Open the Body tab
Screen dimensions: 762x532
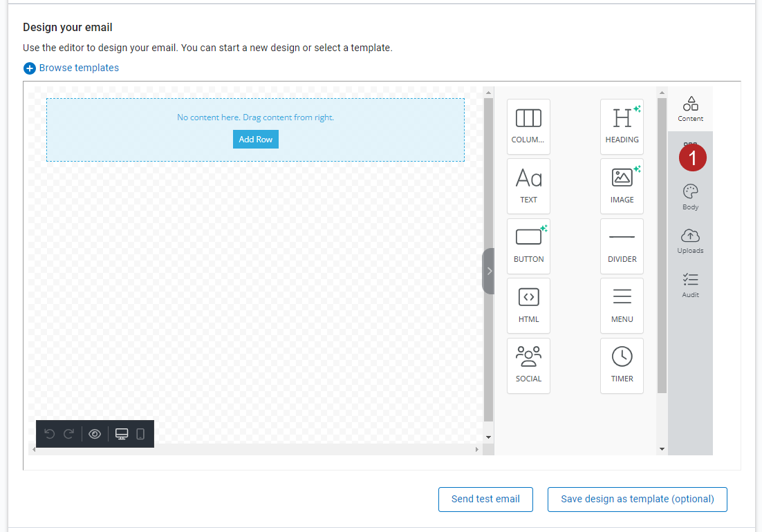690,197
